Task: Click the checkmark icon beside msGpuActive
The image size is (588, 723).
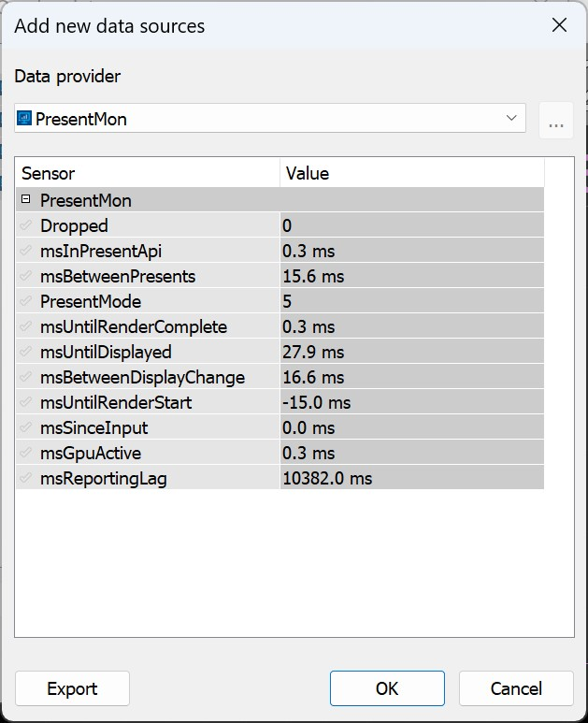Action: click(x=26, y=453)
